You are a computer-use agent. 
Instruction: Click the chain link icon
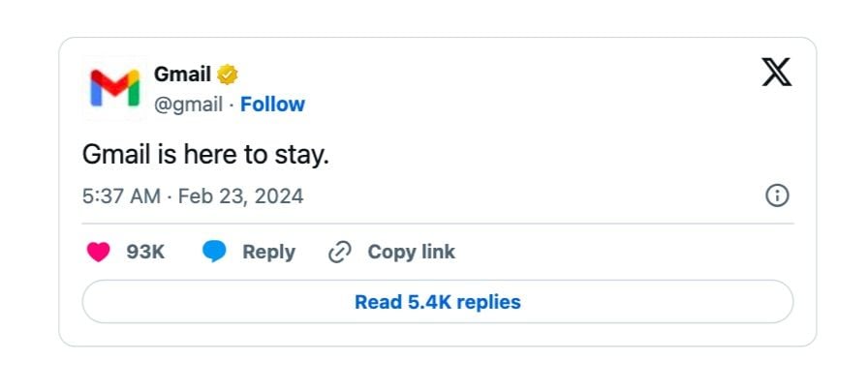click(340, 253)
